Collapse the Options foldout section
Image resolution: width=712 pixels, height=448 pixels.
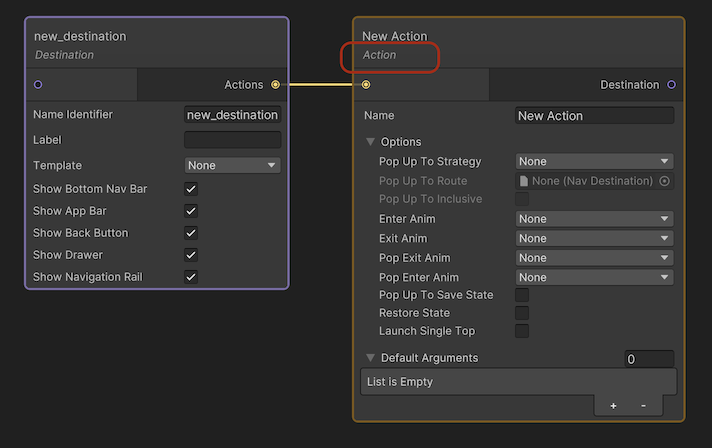point(371,142)
